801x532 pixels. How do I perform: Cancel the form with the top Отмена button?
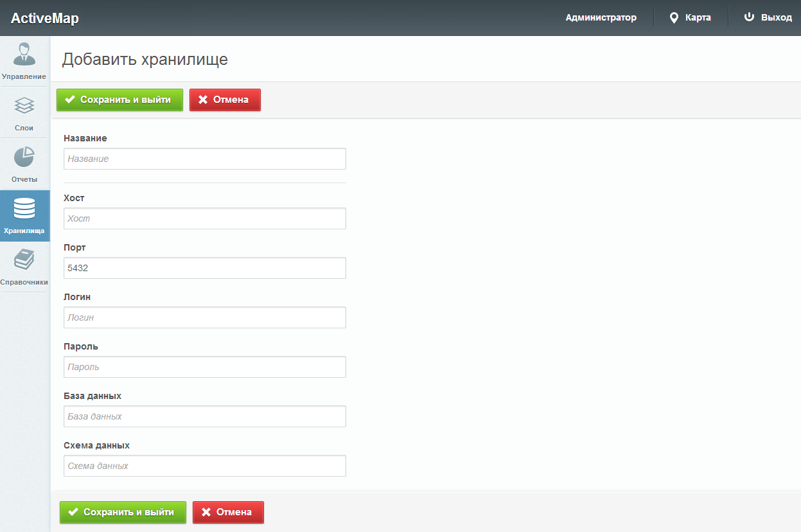pyautogui.click(x=225, y=100)
